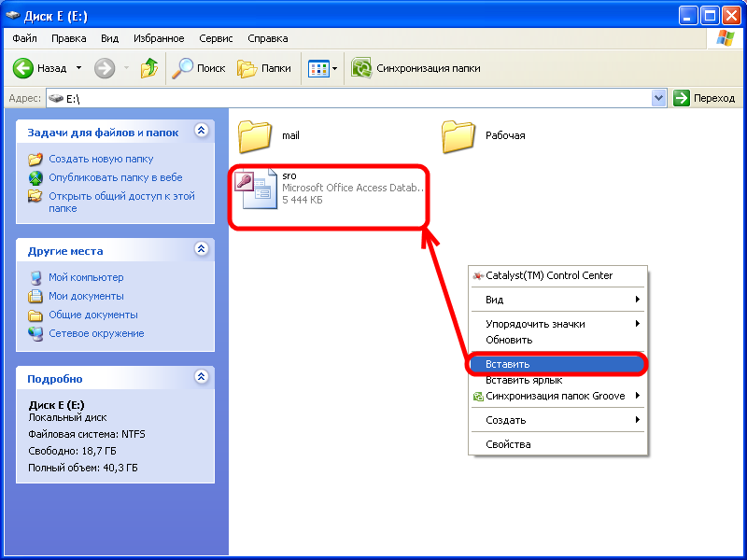Viewport: 747px width, 560px height.
Task: Open Search with the magnifier icon
Action: [x=183, y=68]
